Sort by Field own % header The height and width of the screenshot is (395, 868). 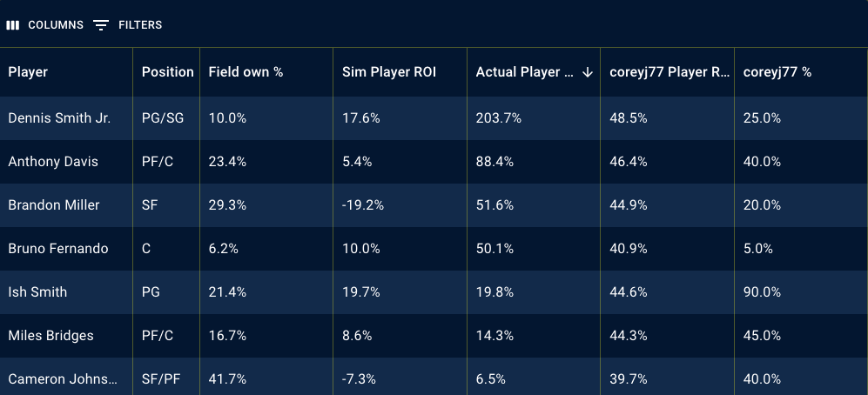coord(246,72)
